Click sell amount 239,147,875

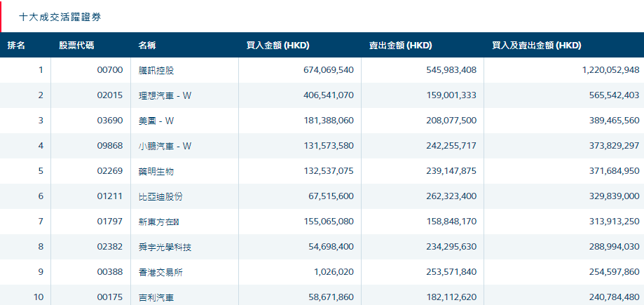(451, 171)
